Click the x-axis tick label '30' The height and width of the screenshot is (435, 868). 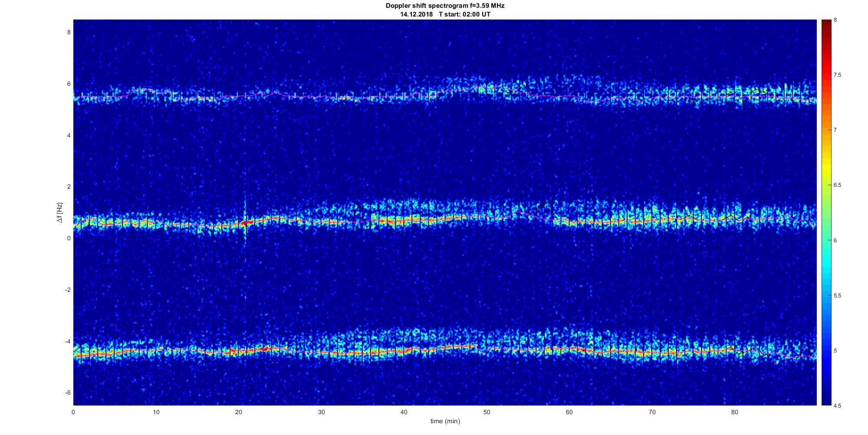(321, 412)
